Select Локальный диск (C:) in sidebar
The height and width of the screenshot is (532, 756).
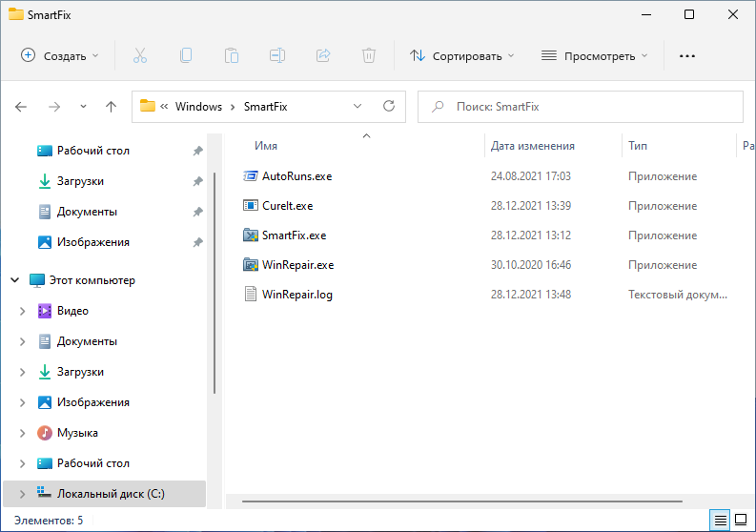tap(104, 494)
